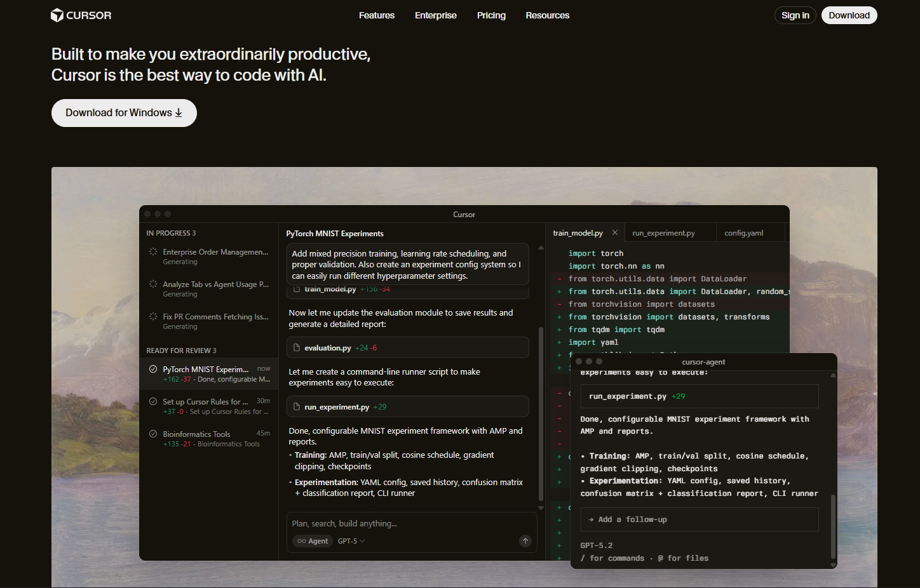Click the 'import yaml' code line
The image size is (920, 588).
593,342
